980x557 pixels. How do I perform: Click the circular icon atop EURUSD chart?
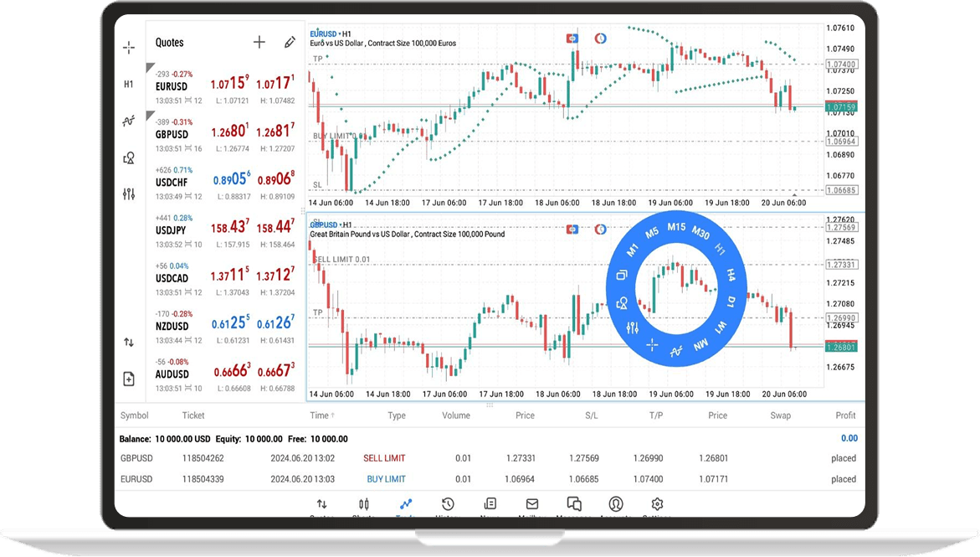[601, 39]
